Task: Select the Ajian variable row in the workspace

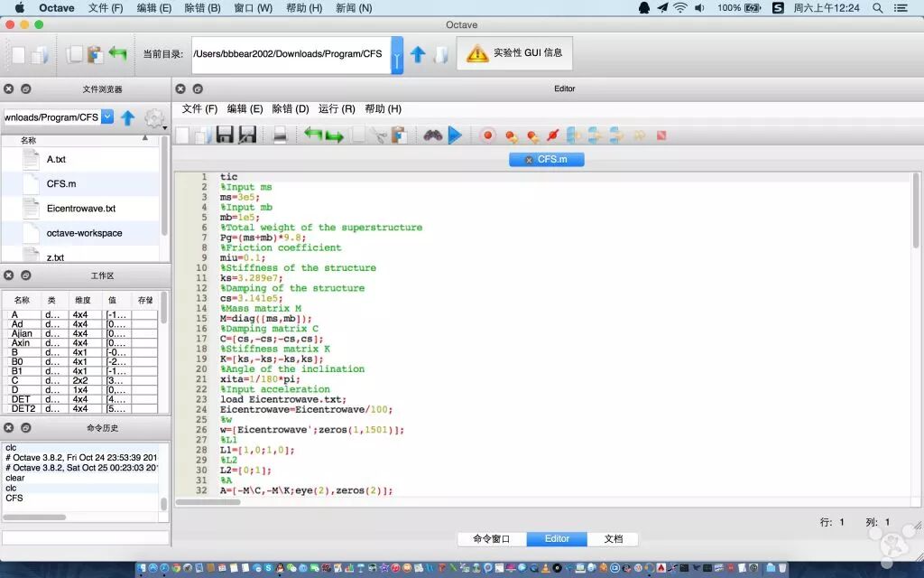Action: (80, 333)
